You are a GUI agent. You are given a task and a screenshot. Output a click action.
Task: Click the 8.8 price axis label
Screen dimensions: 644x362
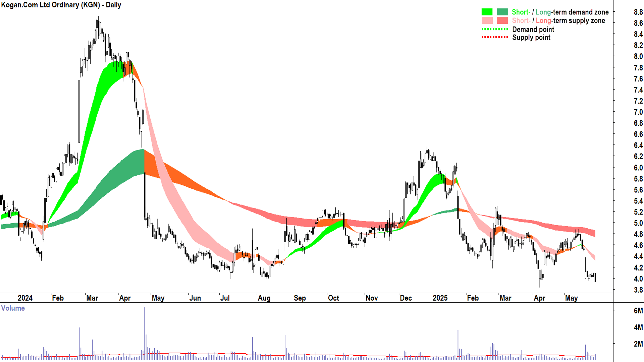click(638, 12)
